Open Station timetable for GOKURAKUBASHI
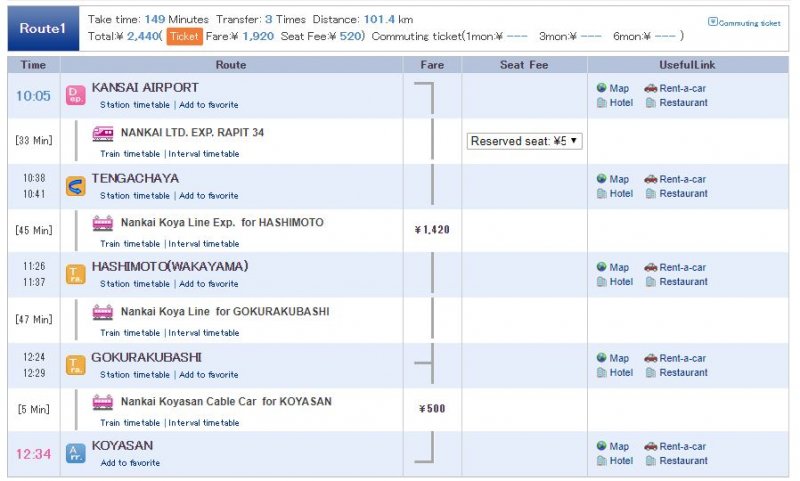The width and height of the screenshot is (800, 481). (x=135, y=374)
